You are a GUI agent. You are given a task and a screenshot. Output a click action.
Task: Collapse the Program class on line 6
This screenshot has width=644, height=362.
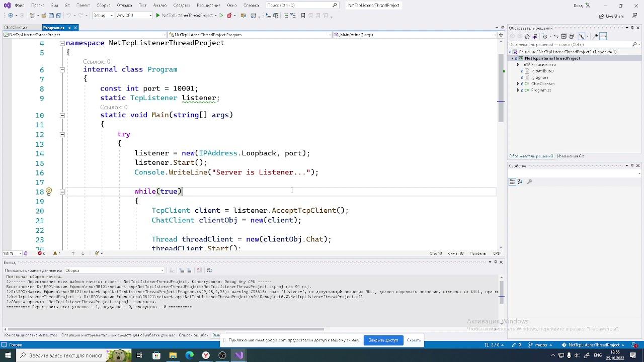coord(62,70)
